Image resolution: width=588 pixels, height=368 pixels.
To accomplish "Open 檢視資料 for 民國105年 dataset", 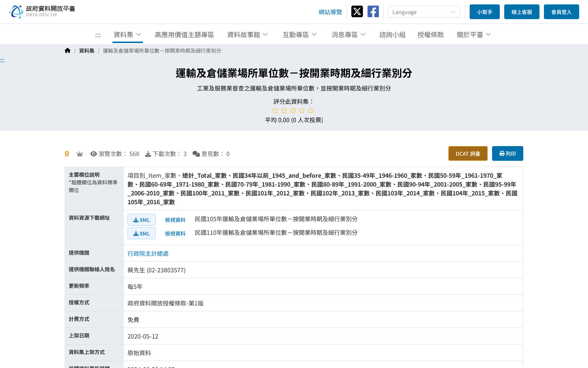I will tap(175, 220).
